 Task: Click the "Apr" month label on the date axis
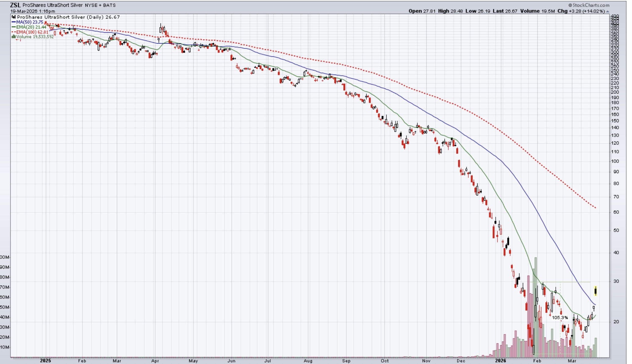pos(155,361)
